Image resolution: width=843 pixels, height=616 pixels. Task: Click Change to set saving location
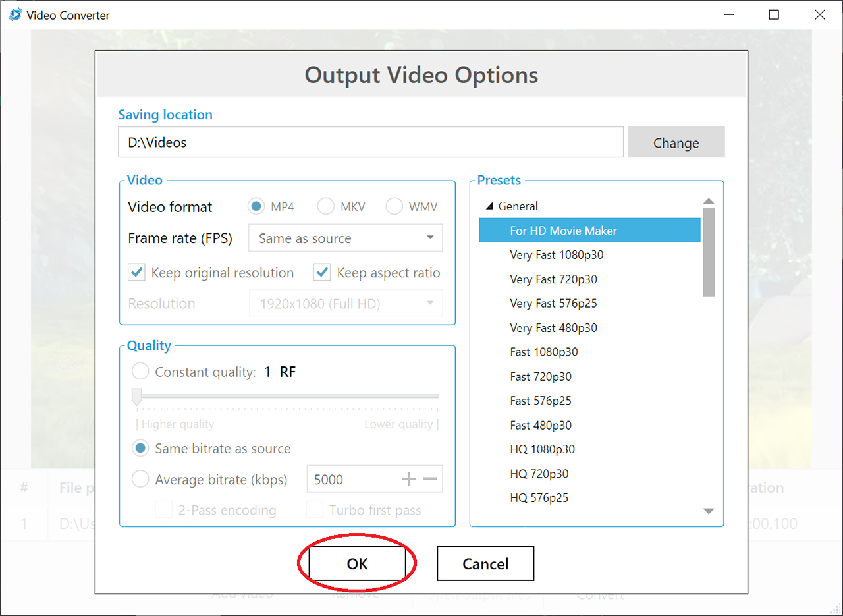coord(676,143)
